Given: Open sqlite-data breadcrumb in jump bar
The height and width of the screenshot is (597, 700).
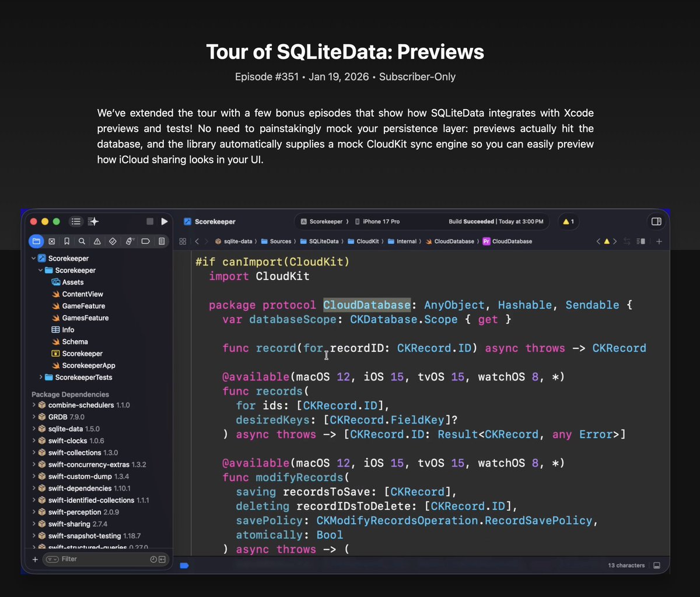Looking at the screenshot, I should point(233,241).
